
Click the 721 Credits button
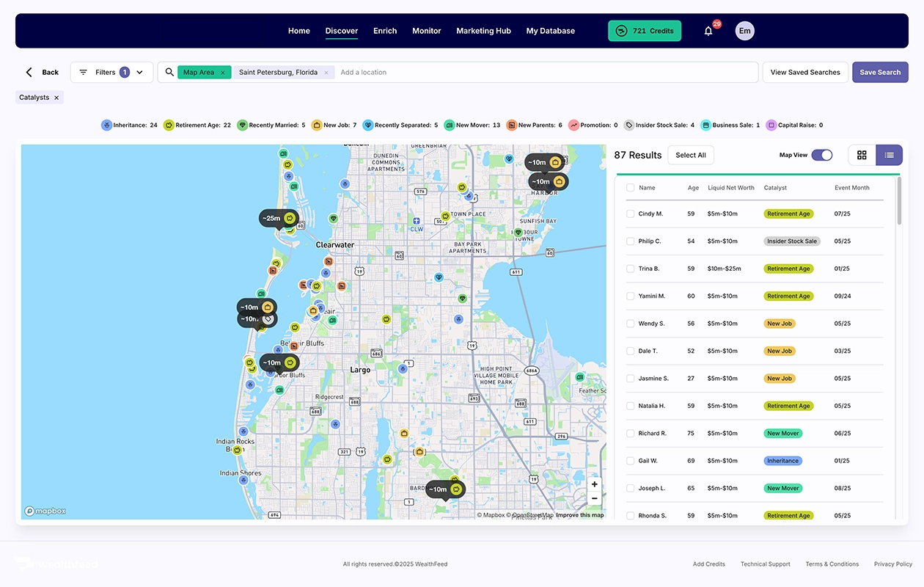tap(645, 31)
